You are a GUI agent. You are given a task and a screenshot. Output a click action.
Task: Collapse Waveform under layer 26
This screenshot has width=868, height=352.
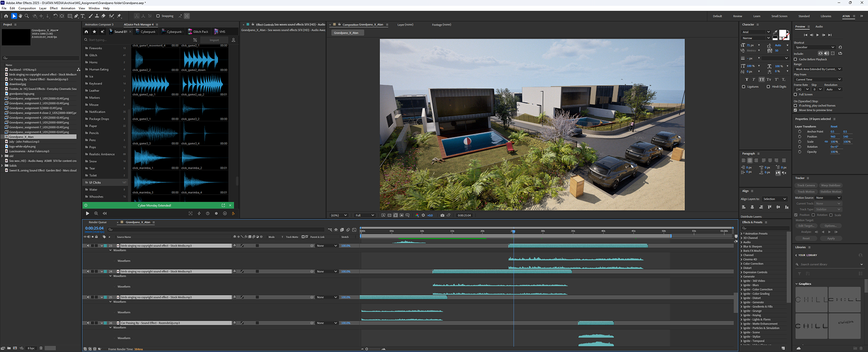point(110,328)
